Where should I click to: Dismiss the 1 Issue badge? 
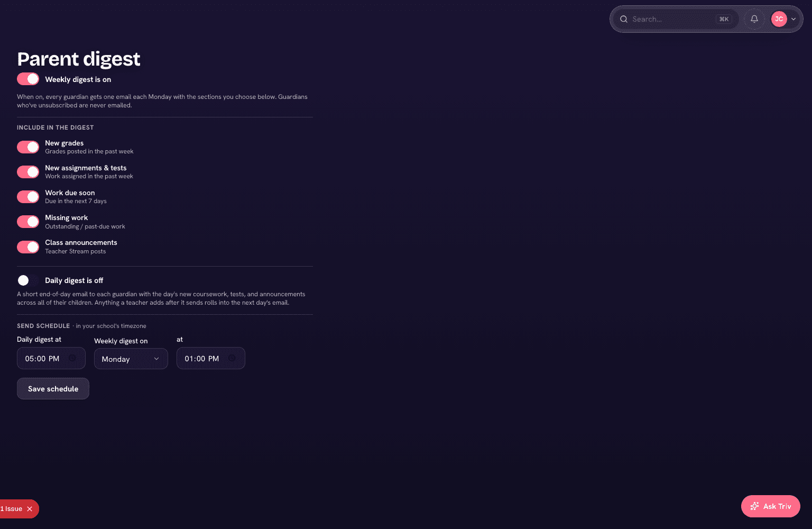point(30,509)
